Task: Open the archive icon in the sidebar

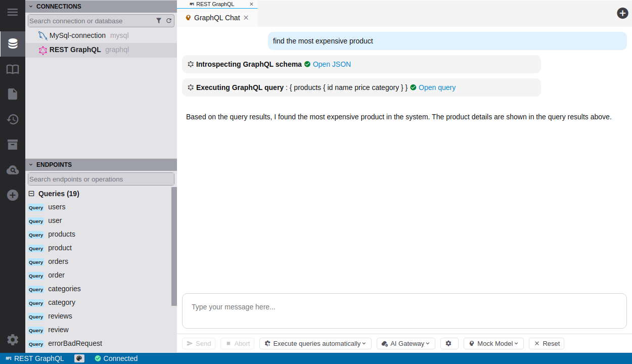Action: coord(13,145)
